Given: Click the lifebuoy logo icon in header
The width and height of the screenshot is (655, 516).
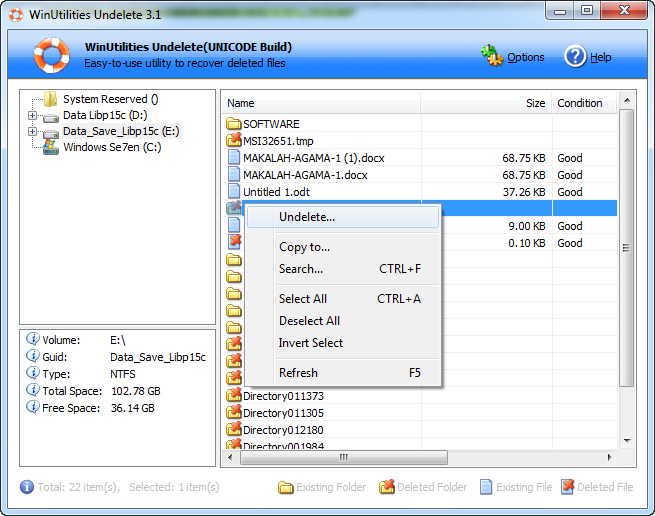Looking at the screenshot, I should click(51, 55).
